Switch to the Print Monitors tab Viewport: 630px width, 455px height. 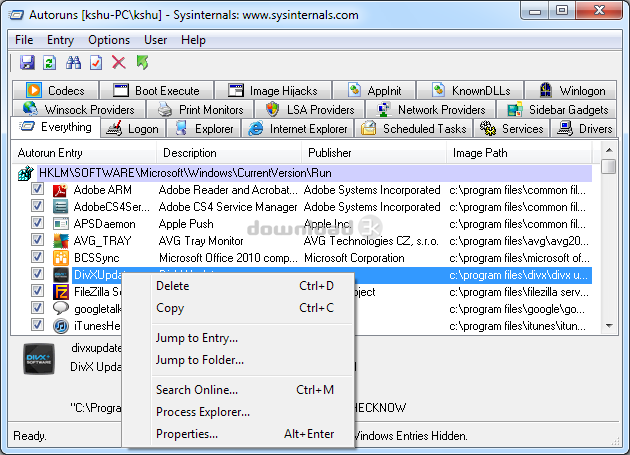point(200,109)
